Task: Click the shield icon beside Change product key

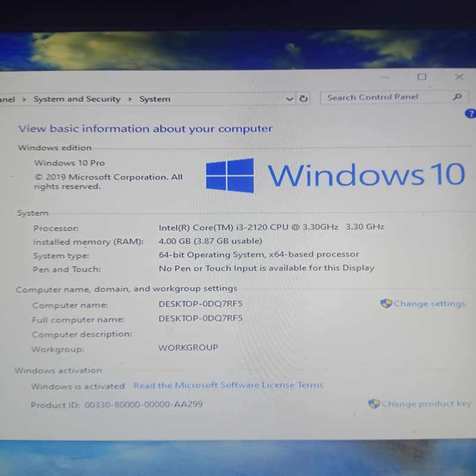Action: click(x=374, y=404)
